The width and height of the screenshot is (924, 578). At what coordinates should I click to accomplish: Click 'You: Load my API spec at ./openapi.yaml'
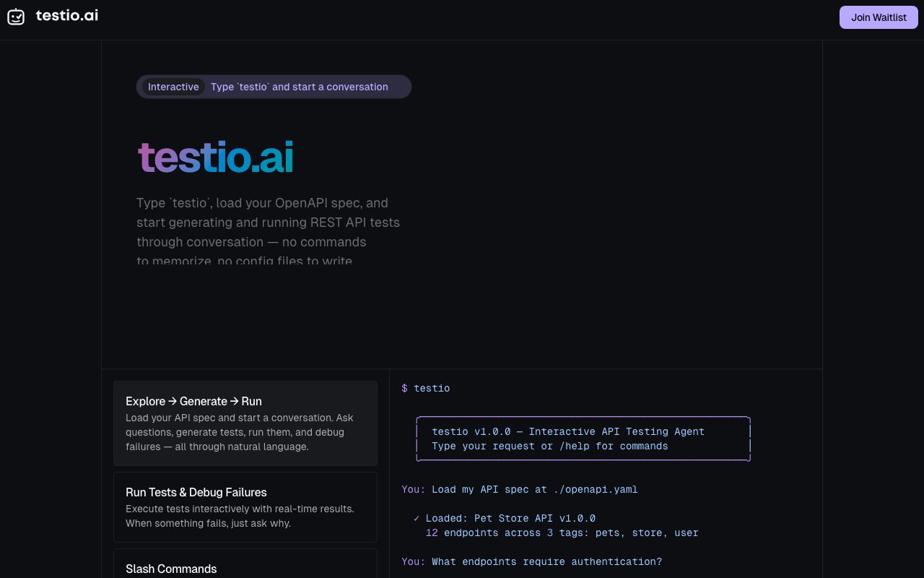tap(520, 489)
